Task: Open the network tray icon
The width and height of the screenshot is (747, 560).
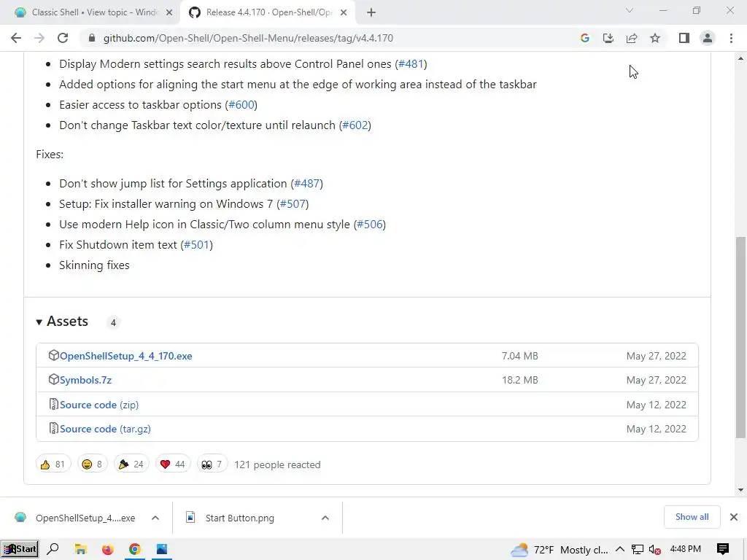Action: 638,550
